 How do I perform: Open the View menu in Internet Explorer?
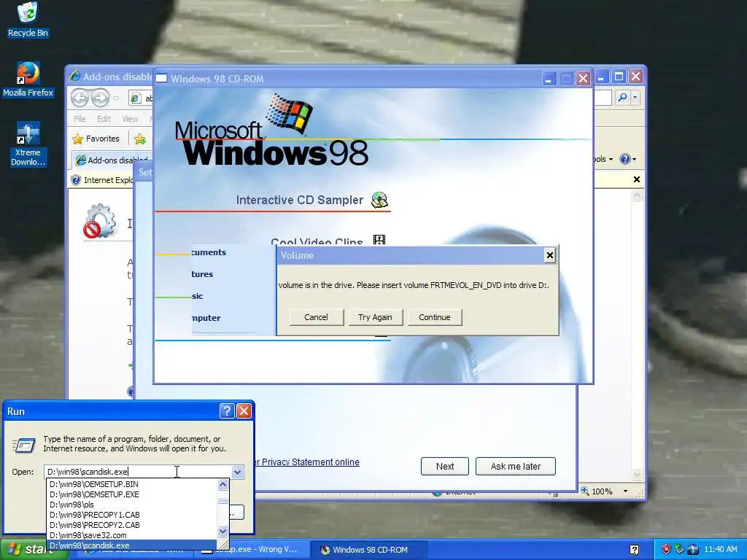coord(130,119)
